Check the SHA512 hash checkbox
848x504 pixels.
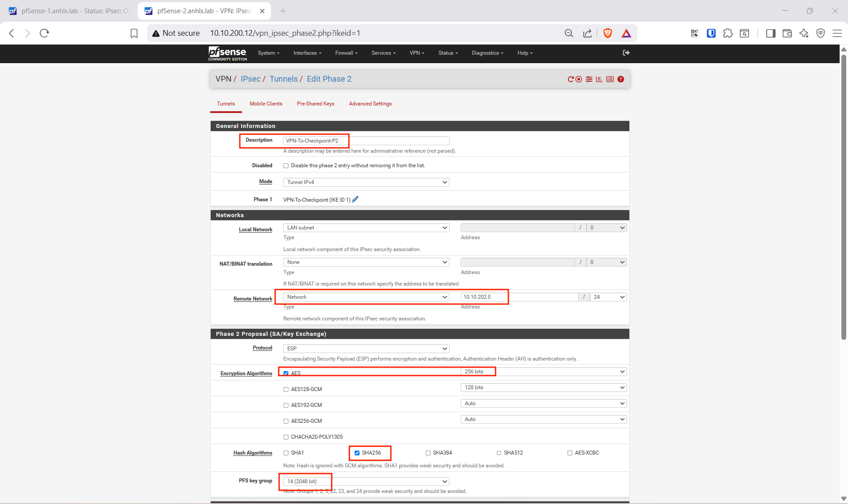click(x=499, y=453)
